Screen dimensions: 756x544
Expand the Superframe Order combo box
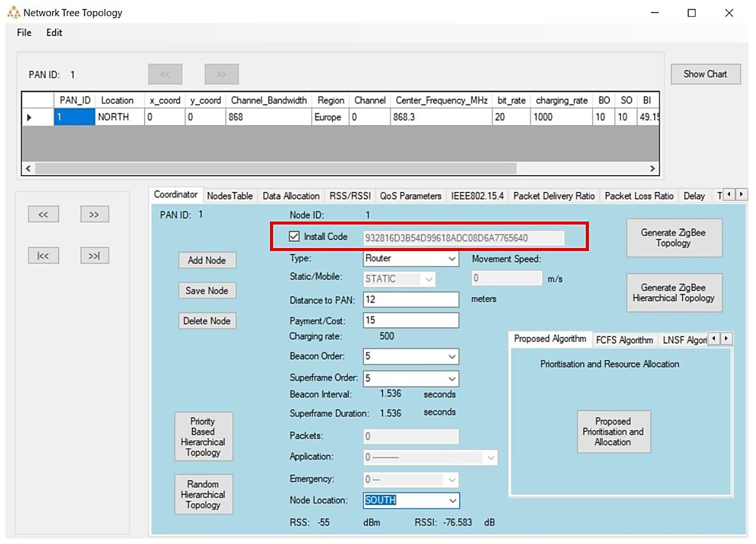451,379
